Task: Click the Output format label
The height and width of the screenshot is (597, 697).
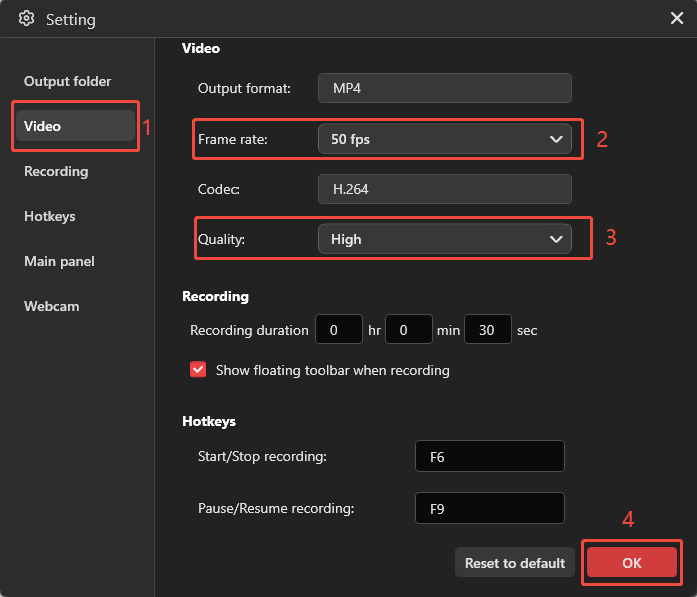Action: click(x=244, y=88)
